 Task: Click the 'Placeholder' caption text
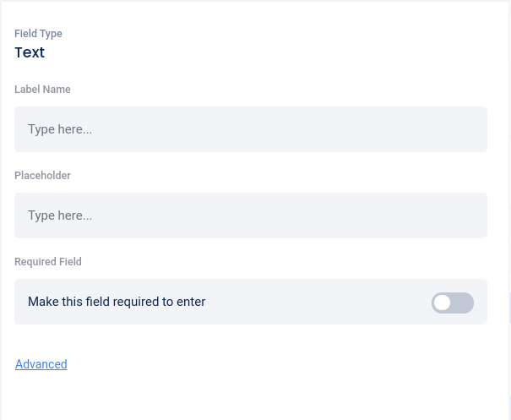(42, 176)
